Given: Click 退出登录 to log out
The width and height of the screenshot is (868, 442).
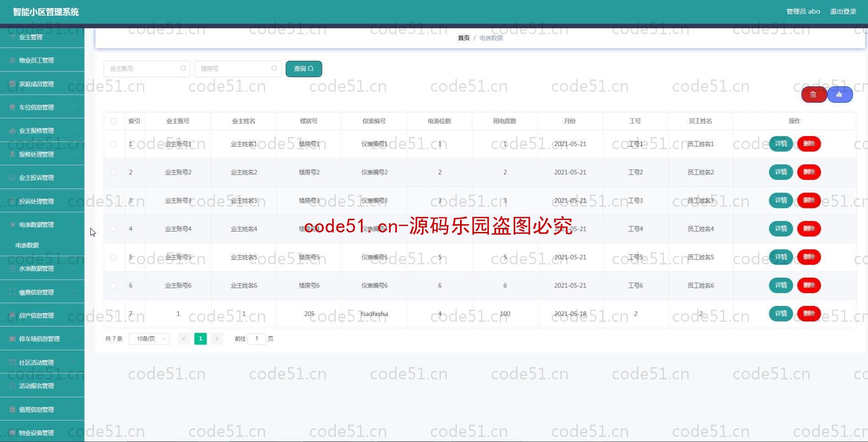Looking at the screenshot, I should (843, 11).
